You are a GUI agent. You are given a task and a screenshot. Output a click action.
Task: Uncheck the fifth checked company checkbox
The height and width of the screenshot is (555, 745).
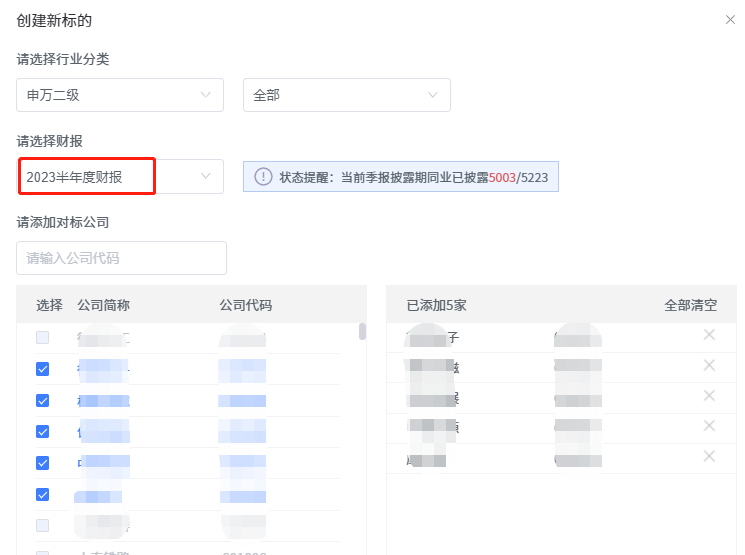(x=43, y=495)
